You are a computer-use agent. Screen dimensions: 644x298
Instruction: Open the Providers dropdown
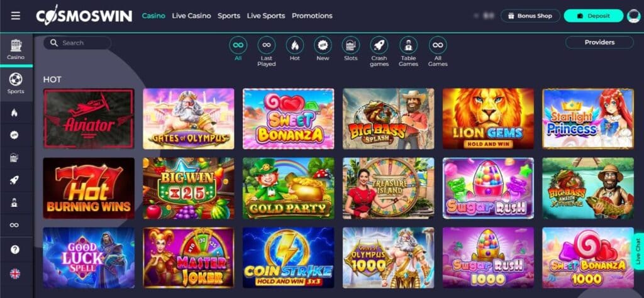[599, 42]
